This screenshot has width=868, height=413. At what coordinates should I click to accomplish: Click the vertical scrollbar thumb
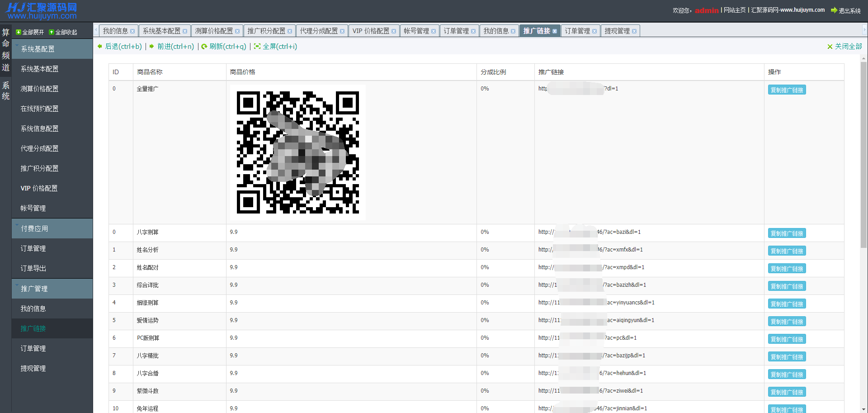tap(863, 154)
